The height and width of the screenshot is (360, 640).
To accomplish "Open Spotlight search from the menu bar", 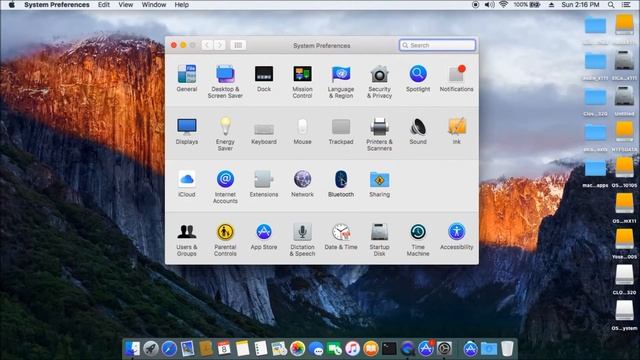I will tap(611, 5).
